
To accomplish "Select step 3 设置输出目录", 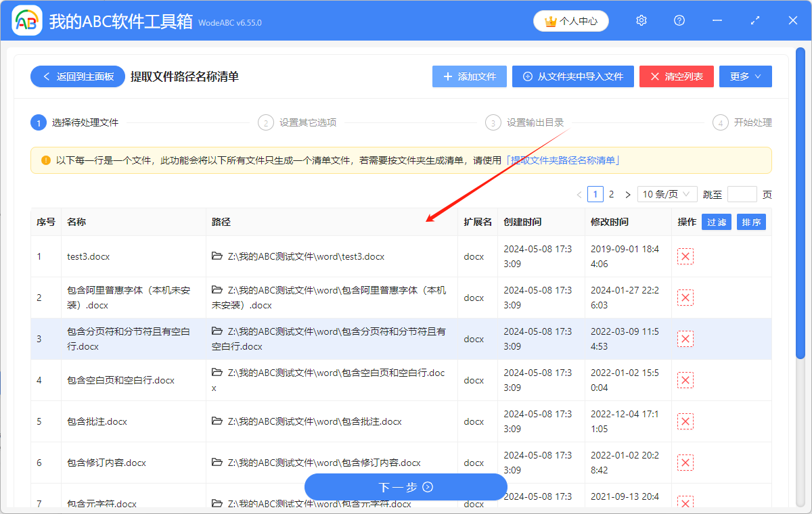I will pyautogui.click(x=527, y=122).
